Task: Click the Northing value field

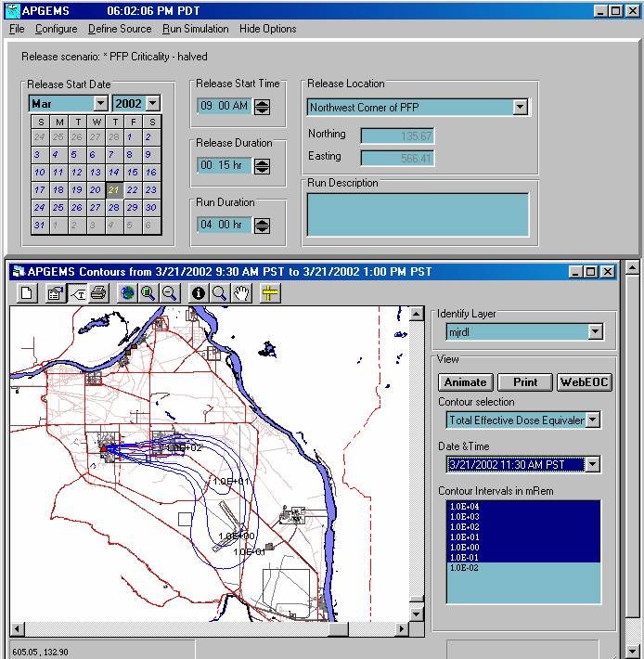Action: click(397, 136)
